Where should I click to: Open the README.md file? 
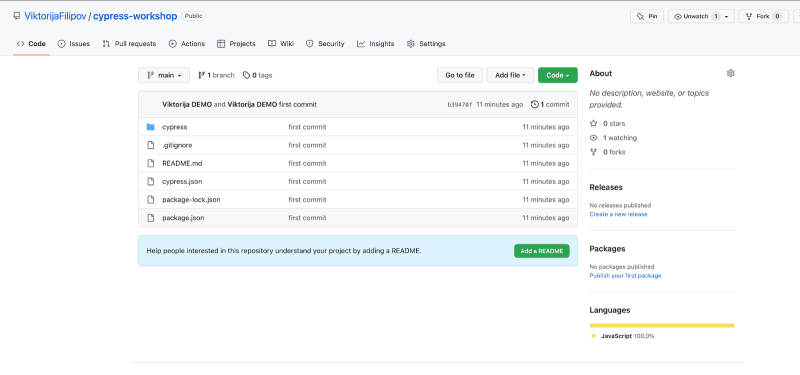182,163
